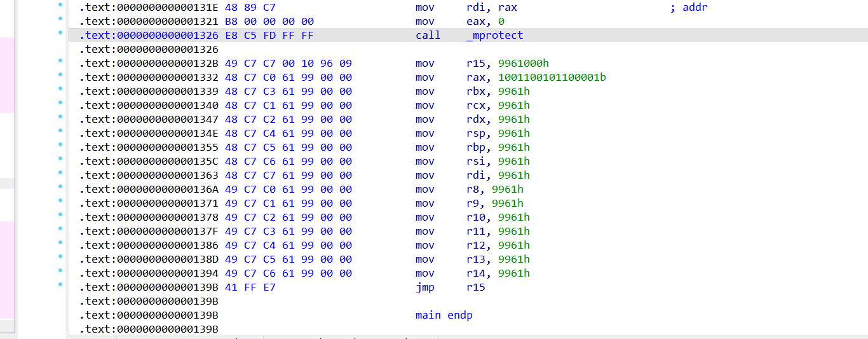868x339 pixels.
Task: Click gutter dot beside mov rdi, rax
Action: click(60, 4)
